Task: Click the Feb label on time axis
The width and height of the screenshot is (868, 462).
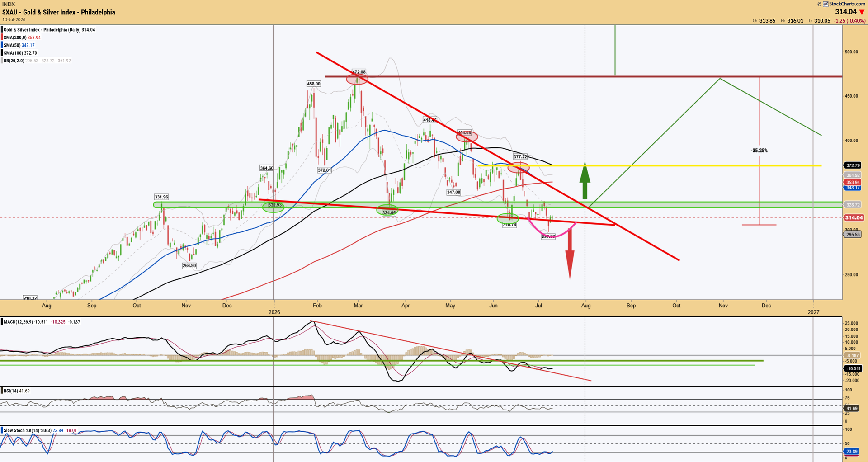Action: [317, 306]
